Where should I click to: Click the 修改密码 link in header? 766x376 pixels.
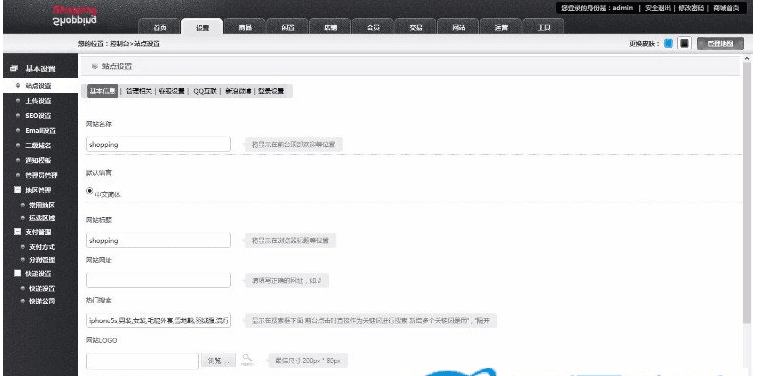point(691,8)
